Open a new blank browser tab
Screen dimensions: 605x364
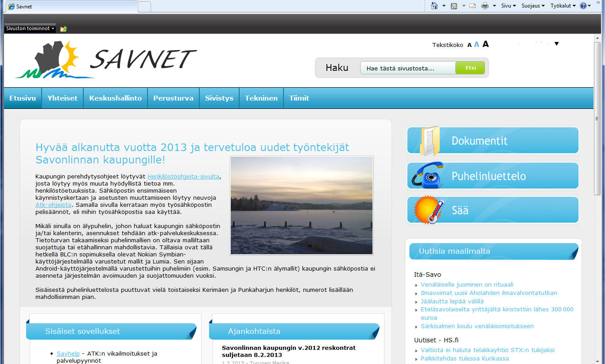coord(144,7)
